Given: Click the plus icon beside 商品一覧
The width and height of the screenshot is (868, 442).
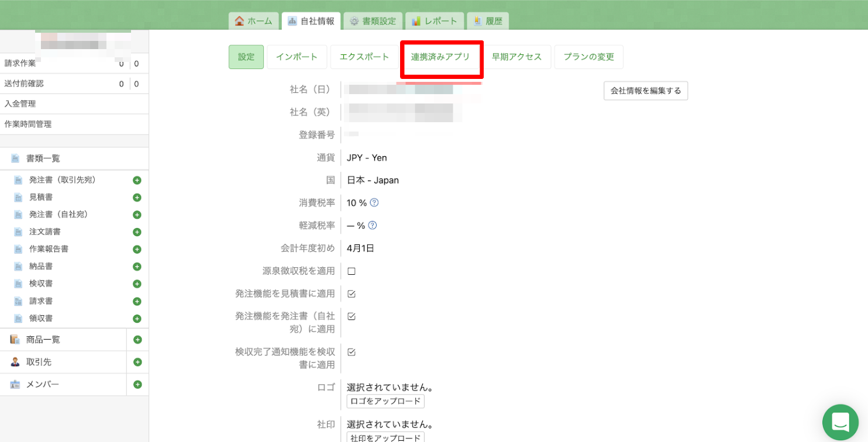Looking at the screenshot, I should tap(137, 340).
